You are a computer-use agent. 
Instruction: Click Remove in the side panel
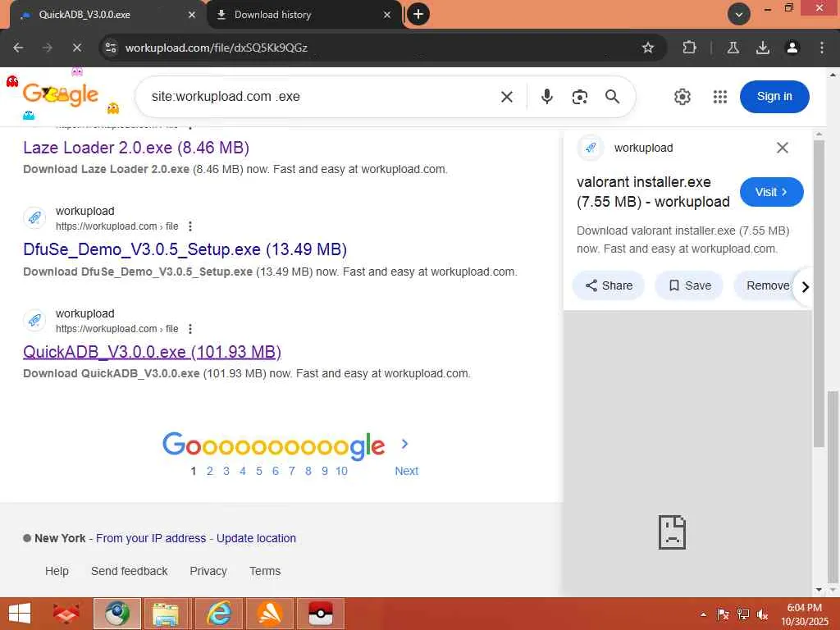[768, 285]
